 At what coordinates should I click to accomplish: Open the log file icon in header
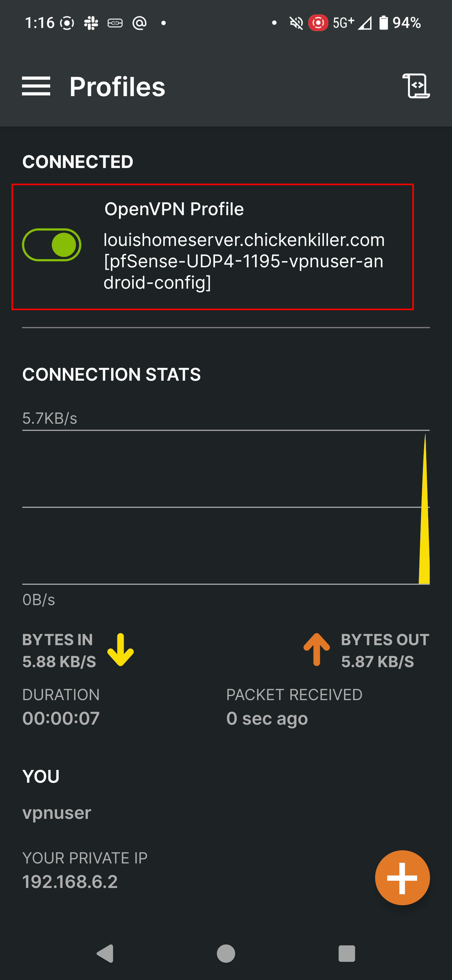[416, 86]
